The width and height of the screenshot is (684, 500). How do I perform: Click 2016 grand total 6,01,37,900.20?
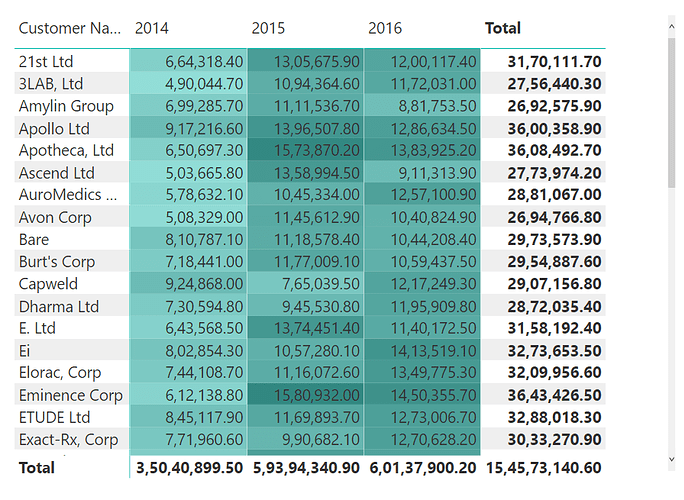(x=423, y=468)
